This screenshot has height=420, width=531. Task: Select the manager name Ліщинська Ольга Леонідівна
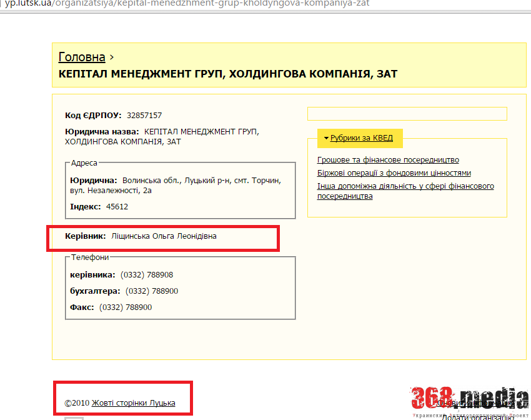164,236
